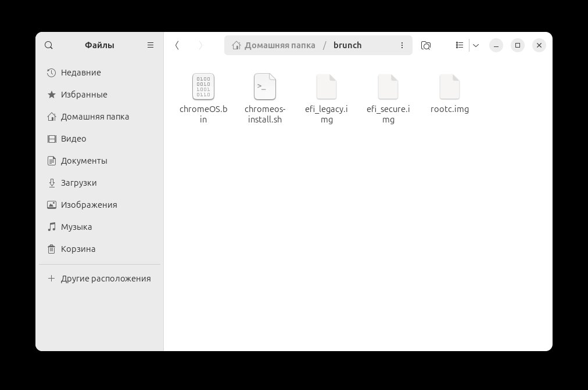
Task: Click Другие расположения in sidebar
Action: tap(105, 279)
